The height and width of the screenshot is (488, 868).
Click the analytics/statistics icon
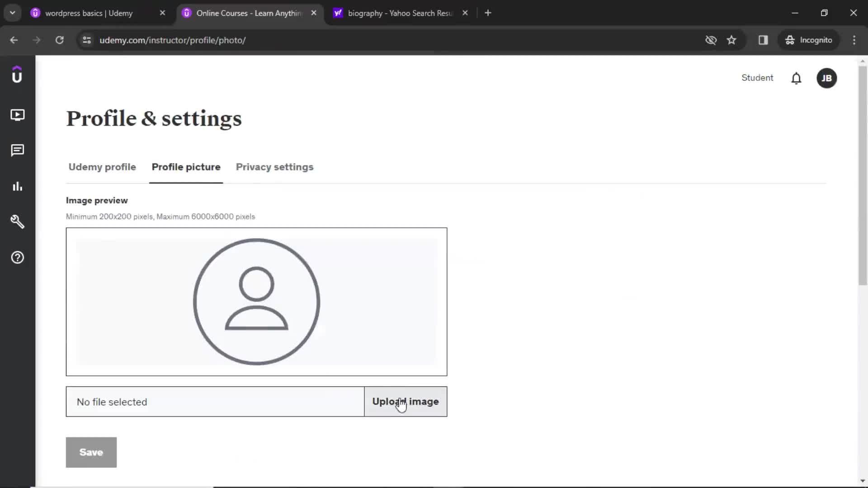17,186
